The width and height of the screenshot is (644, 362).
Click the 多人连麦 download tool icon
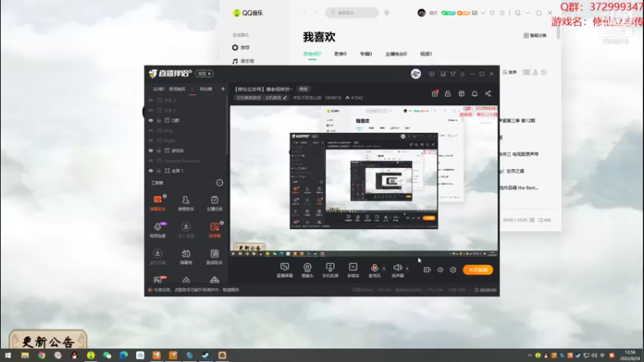(x=186, y=227)
